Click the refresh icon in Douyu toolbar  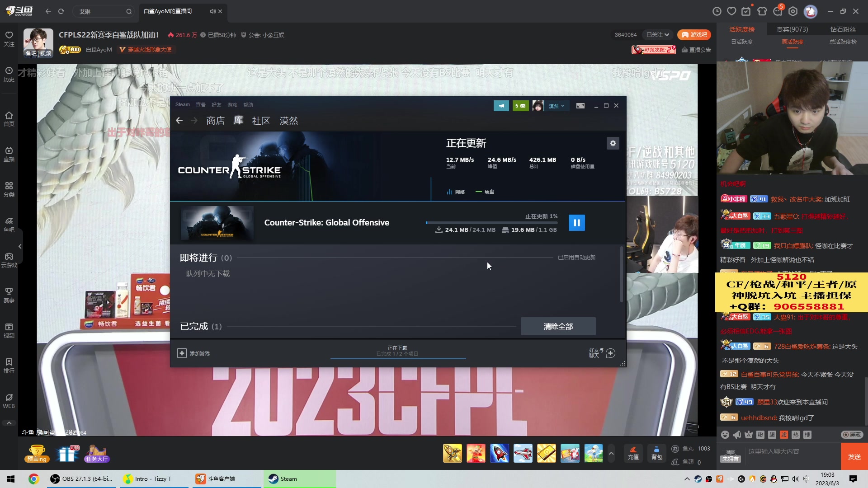(61, 11)
